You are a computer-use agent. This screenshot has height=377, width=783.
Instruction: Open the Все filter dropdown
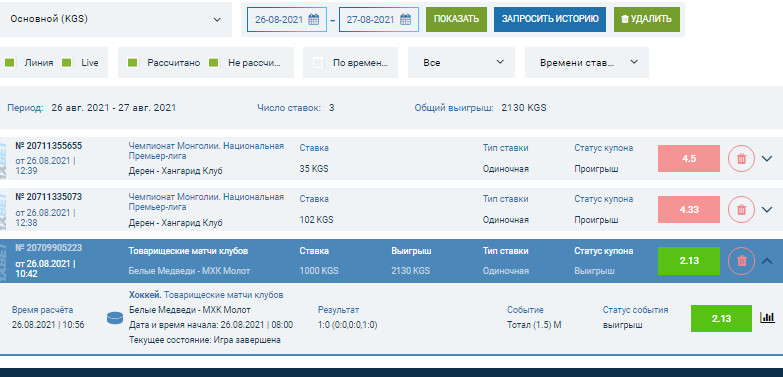[461, 62]
